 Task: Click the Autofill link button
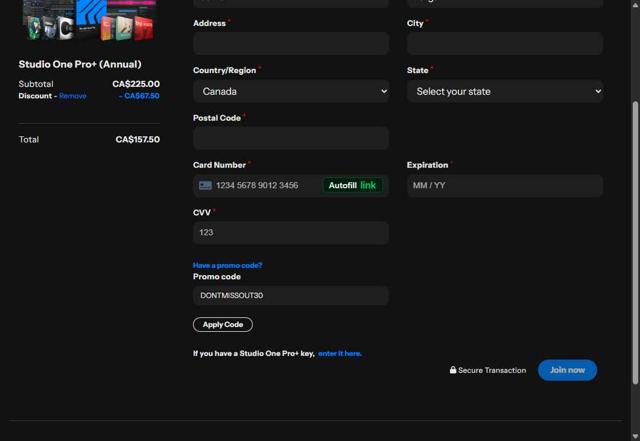(352, 185)
